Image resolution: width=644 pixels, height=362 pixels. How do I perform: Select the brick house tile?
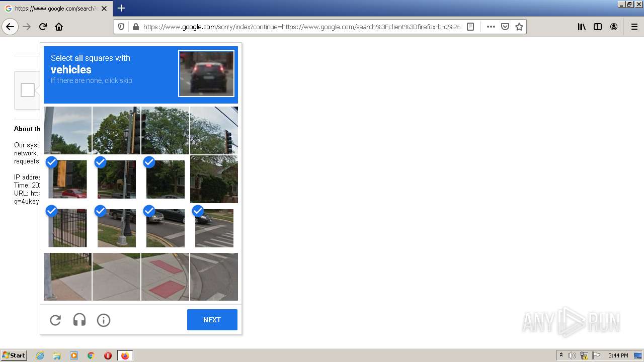[214, 179]
